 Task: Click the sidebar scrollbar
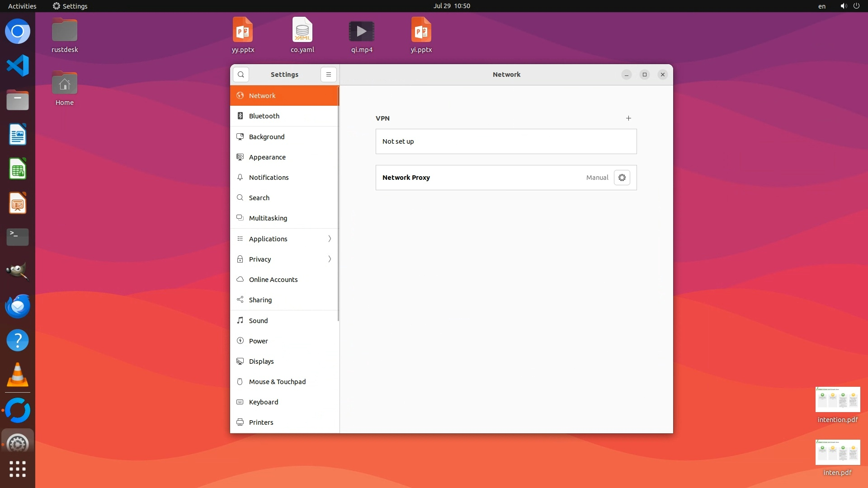click(338, 203)
